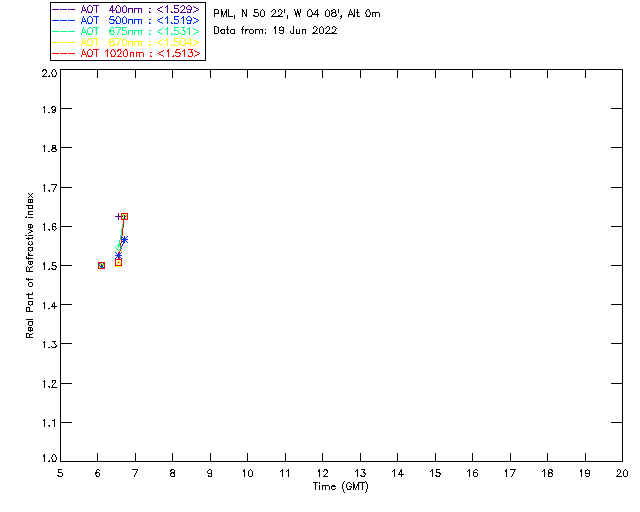Click x-axis tick label 17
The width and height of the screenshot is (640, 512).
[x=510, y=473]
